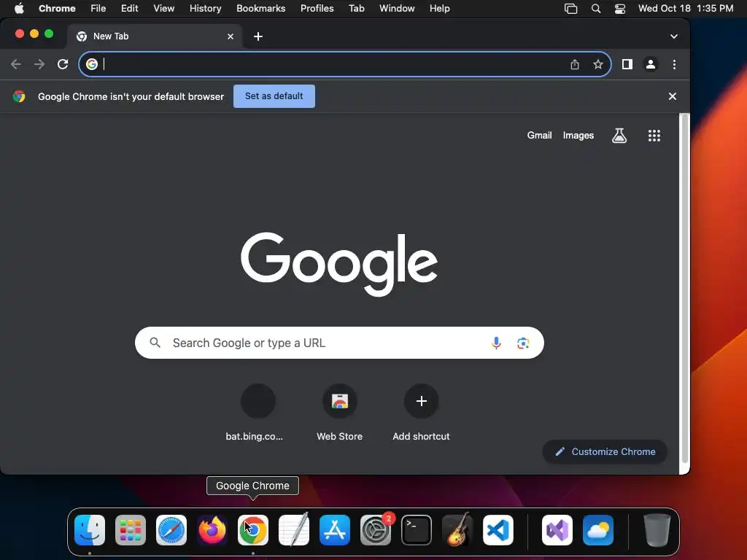Image resolution: width=747 pixels, height=560 pixels.
Task: Dismiss the default browser infobar
Action: pos(672,96)
